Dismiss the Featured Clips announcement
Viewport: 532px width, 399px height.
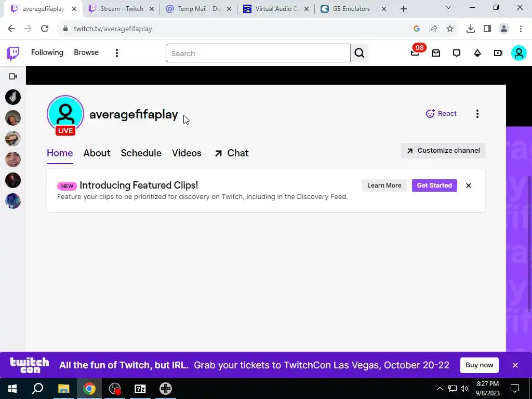tap(469, 185)
